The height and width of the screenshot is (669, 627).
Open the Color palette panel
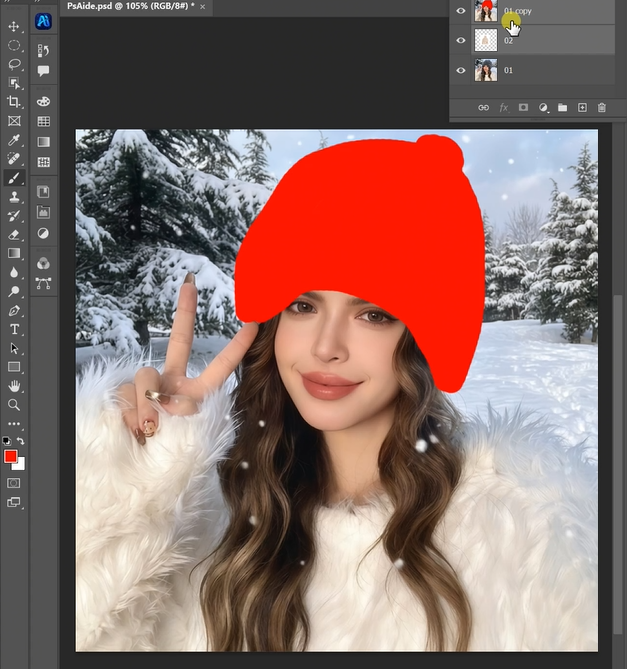[43, 102]
